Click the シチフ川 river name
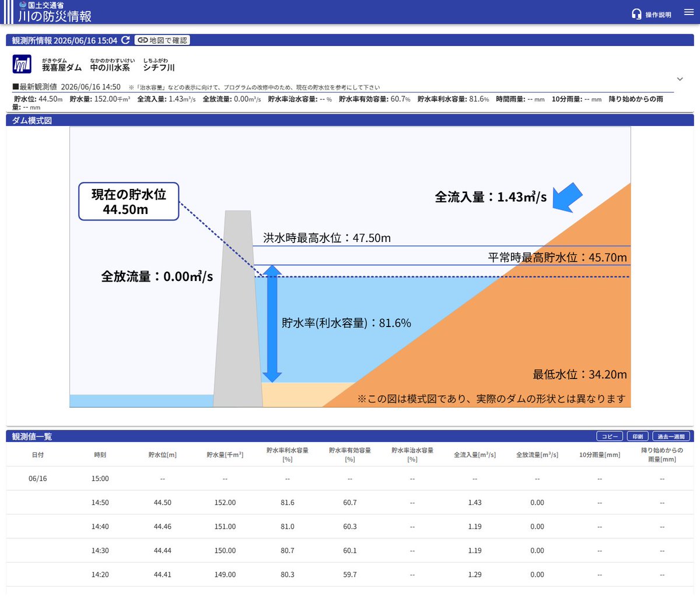This screenshot has width=700, height=600. (159, 68)
